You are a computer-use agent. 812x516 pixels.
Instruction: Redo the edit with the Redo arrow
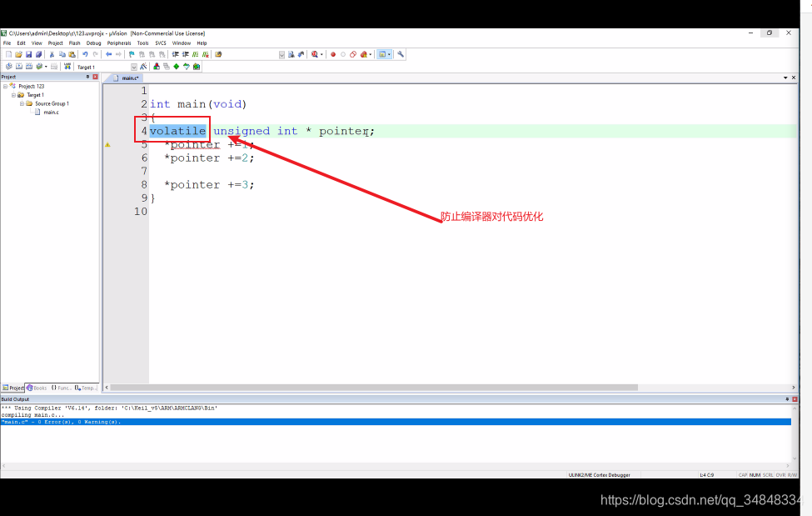coord(95,54)
